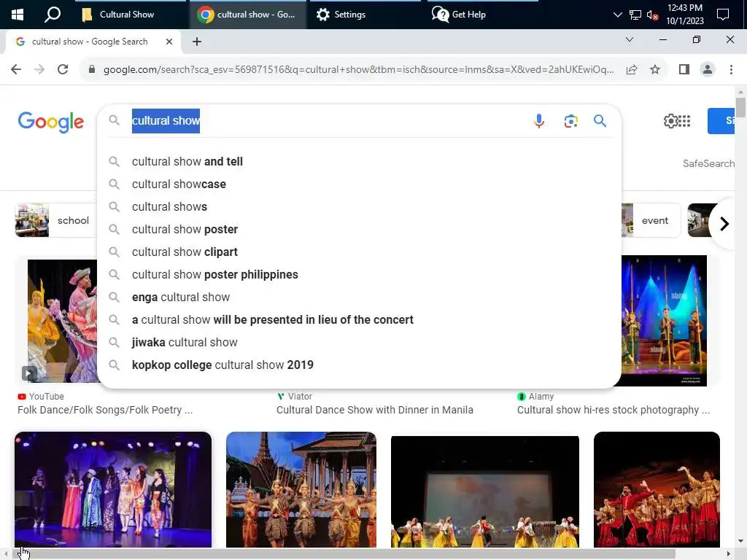Choose suggestion jiwaka cultural show
Screen dimensions: 747x560
[x=359, y=343]
